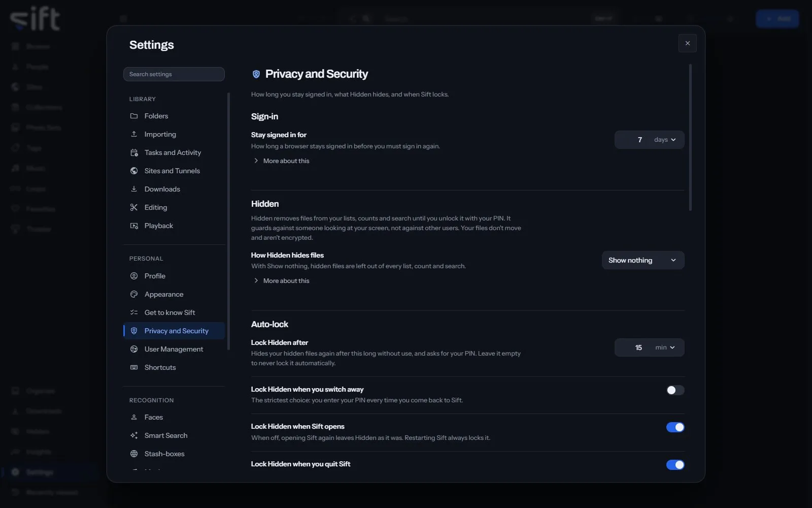Open the Show nothing dropdown
This screenshot has height=508, width=812.
[643, 260]
